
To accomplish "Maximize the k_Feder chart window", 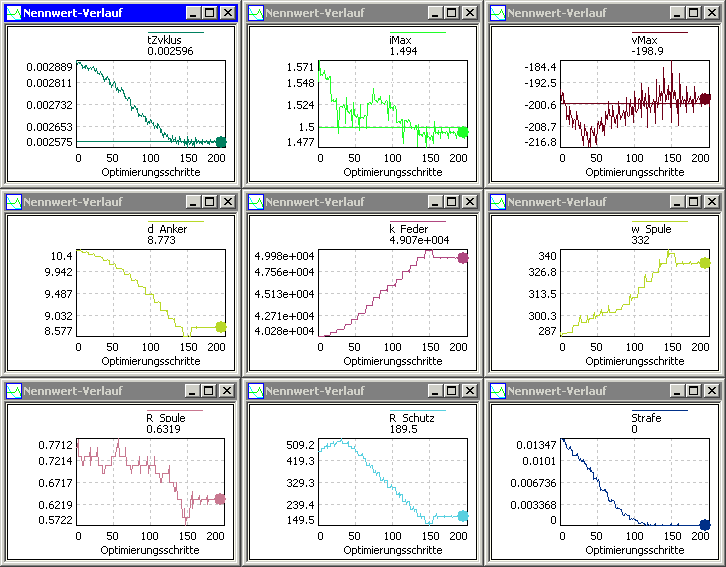I will pyautogui.click(x=451, y=201).
